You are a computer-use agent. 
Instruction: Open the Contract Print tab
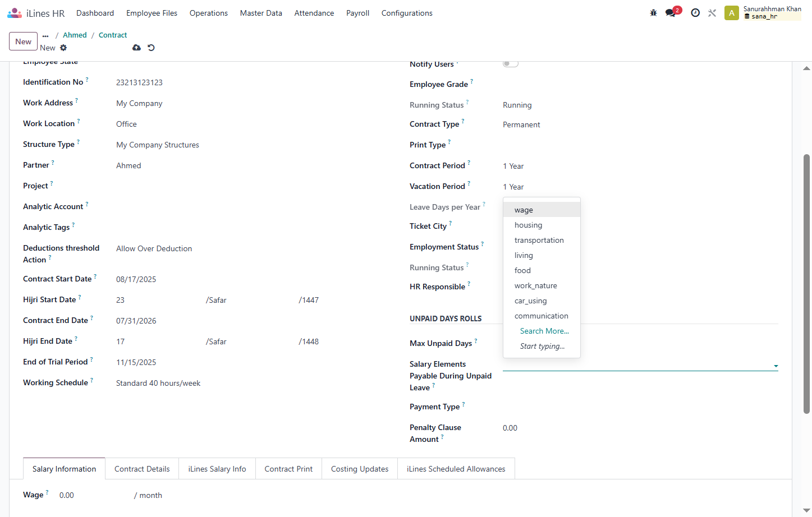coord(288,469)
